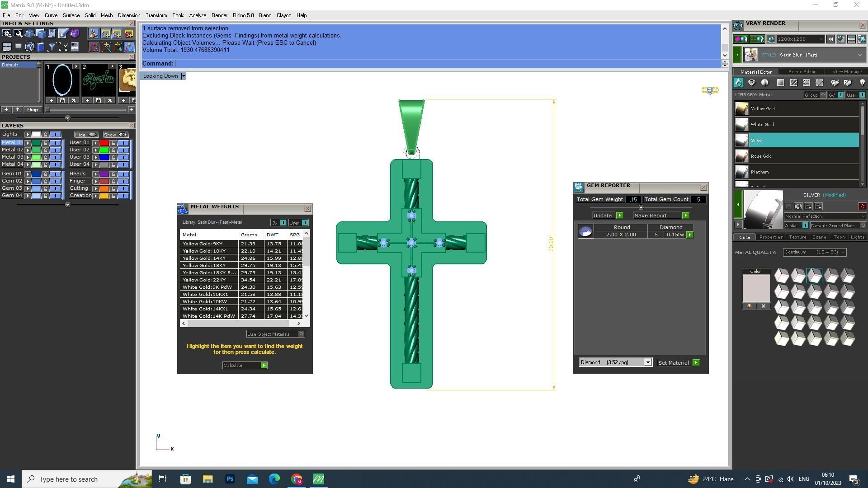Click the red refresh material icon
This screenshot has height=488, width=868.
[863, 206]
